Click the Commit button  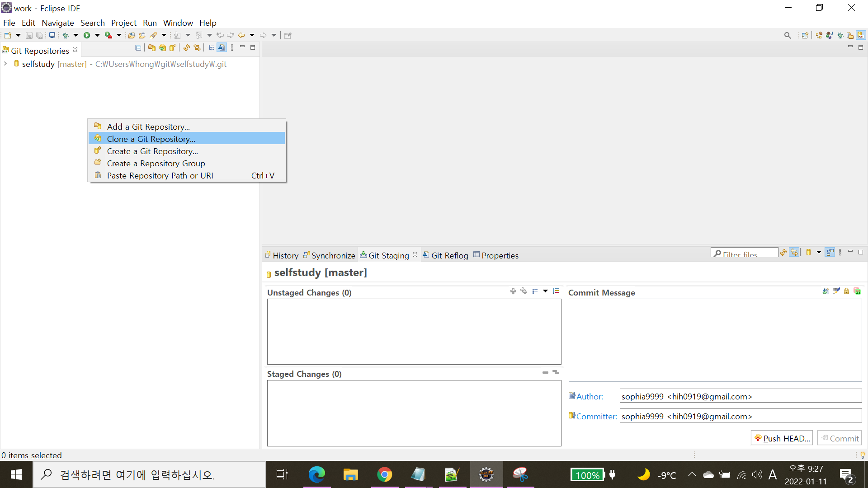pyautogui.click(x=840, y=438)
